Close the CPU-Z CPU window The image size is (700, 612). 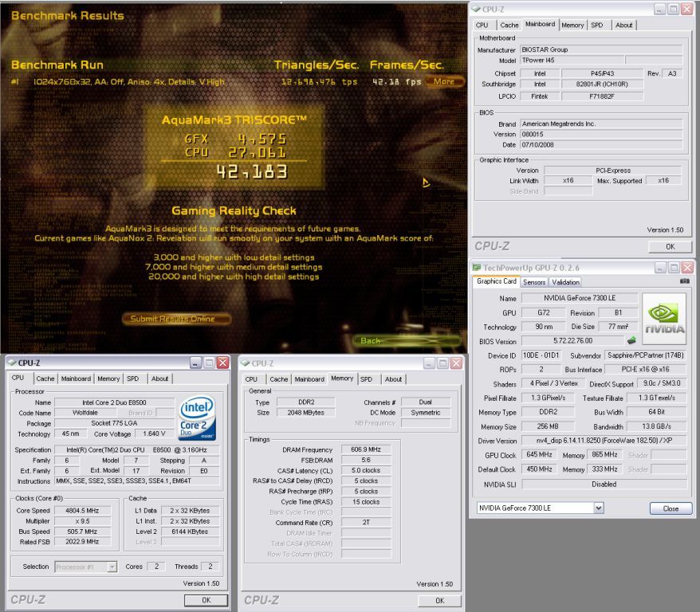[x=222, y=363]
